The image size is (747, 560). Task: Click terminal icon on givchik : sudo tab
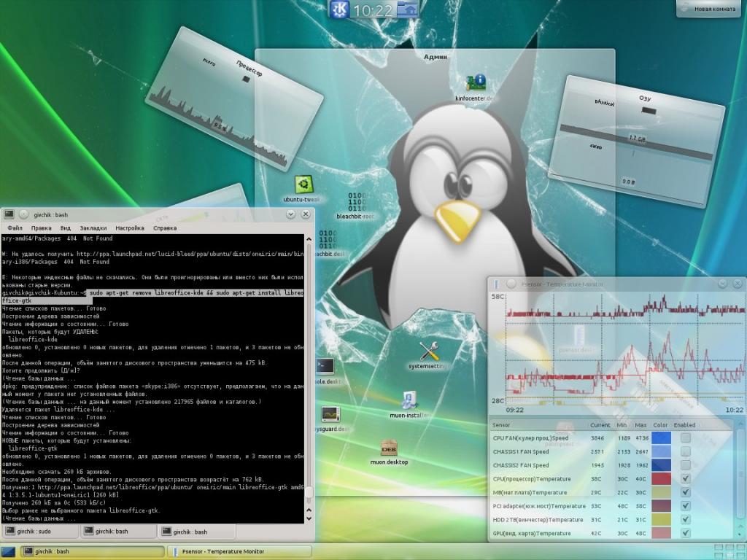(9, 531)
